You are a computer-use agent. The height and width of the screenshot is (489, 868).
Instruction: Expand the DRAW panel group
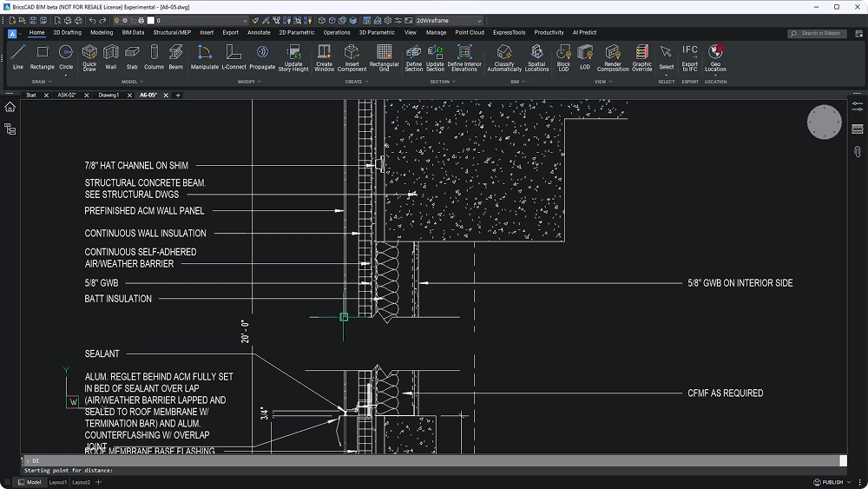(x=42, y=82)
